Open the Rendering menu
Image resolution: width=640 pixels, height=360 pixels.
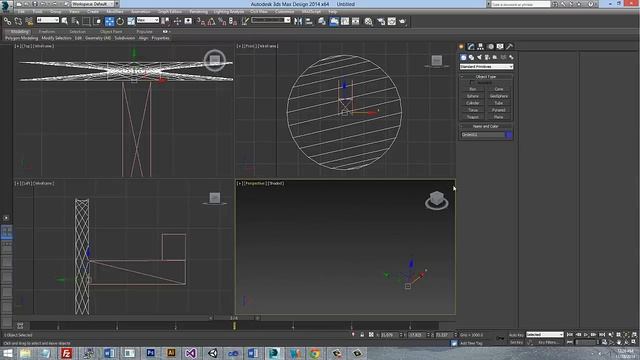[199, 11]
